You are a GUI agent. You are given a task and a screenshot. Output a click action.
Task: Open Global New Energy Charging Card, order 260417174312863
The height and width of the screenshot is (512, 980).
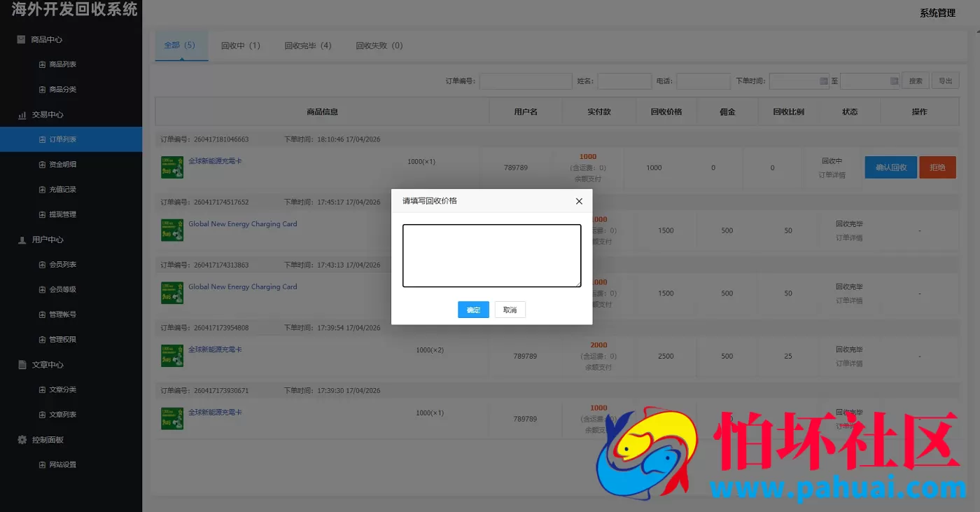click(x=243, y=286)
